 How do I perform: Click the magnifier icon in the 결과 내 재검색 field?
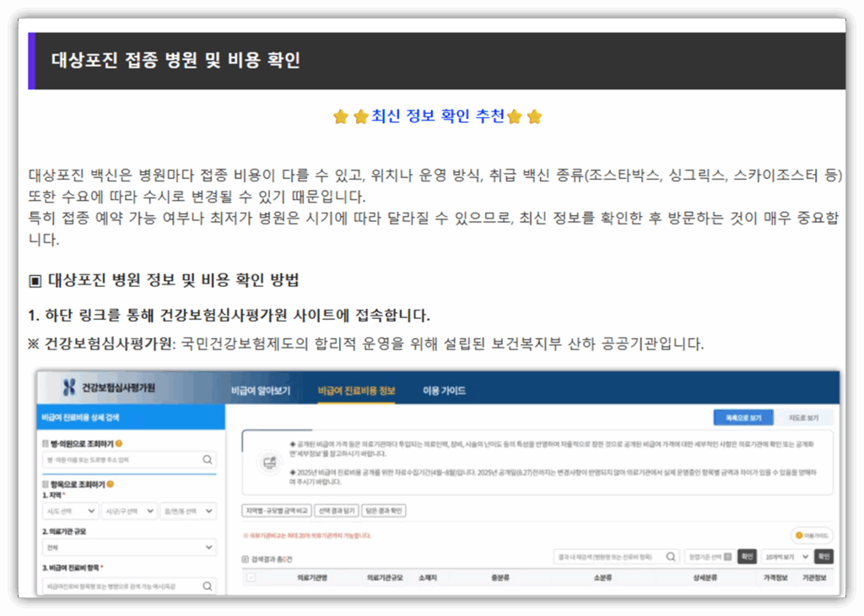coord(671,556)
